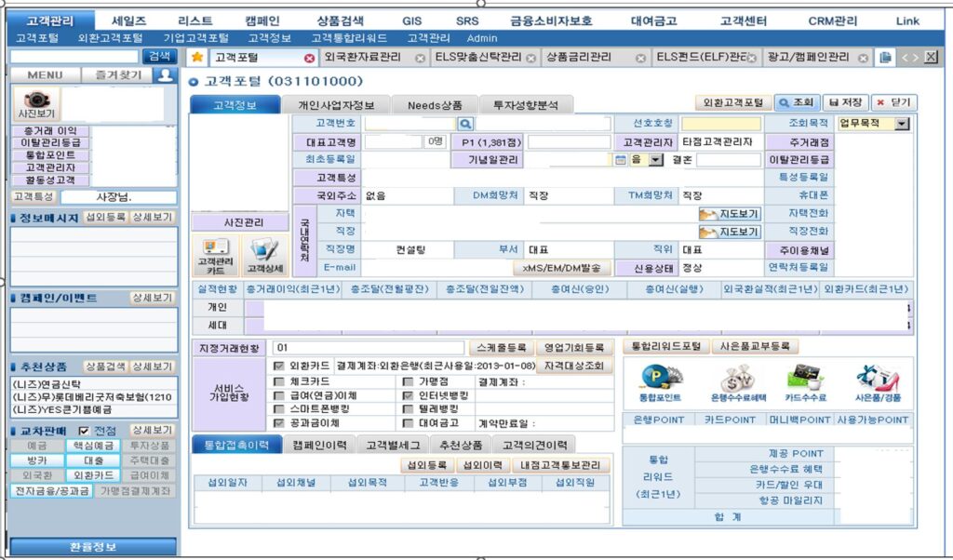Click the 내점고객통보관리 button
The image size is (953, 560).
(560, 465)
